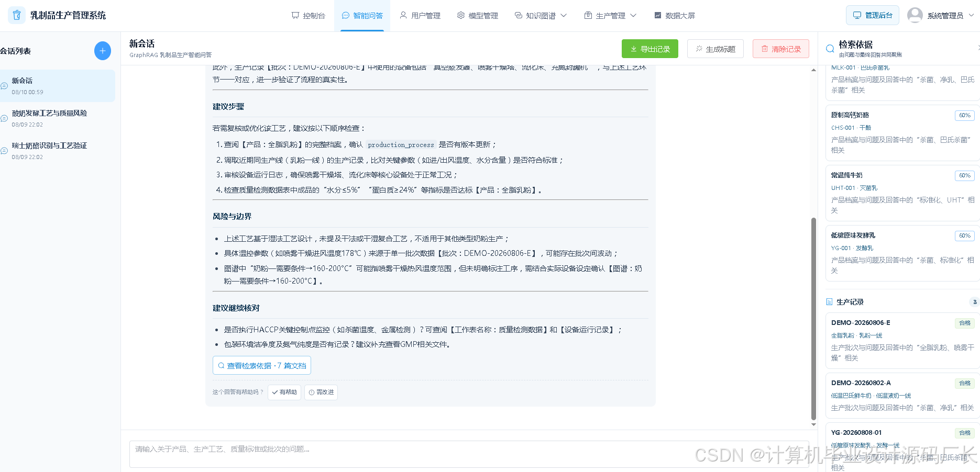Mark the answer as 有帮助
The image size is (980, 472).
284,392
